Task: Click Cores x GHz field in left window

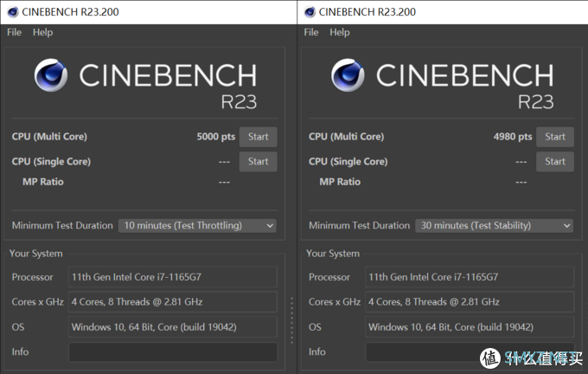Action: click(173, 302)
